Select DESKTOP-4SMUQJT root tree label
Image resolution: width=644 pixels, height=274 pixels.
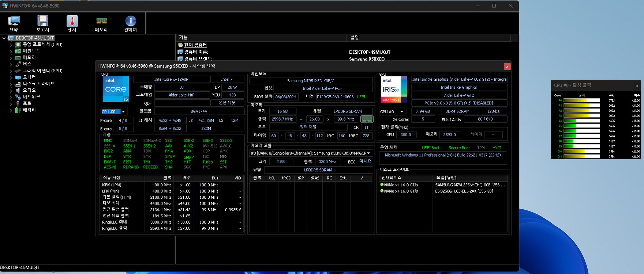[x=35, y=38]
